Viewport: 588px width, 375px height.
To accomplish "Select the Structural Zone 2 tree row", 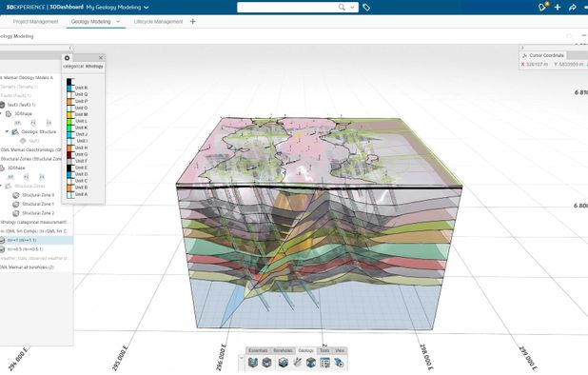I will [38, 213].
